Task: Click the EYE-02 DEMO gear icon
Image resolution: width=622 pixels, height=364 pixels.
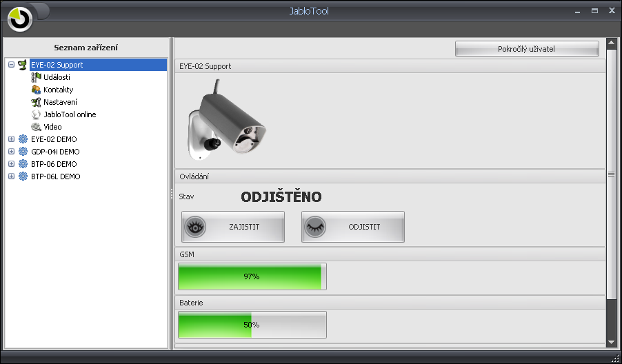Action: click(x=23, y=139)
